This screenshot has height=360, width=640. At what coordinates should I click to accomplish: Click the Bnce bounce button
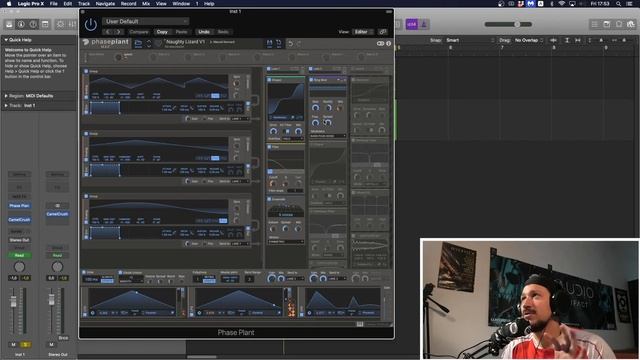pyautogui.click(x=63, y=338)
